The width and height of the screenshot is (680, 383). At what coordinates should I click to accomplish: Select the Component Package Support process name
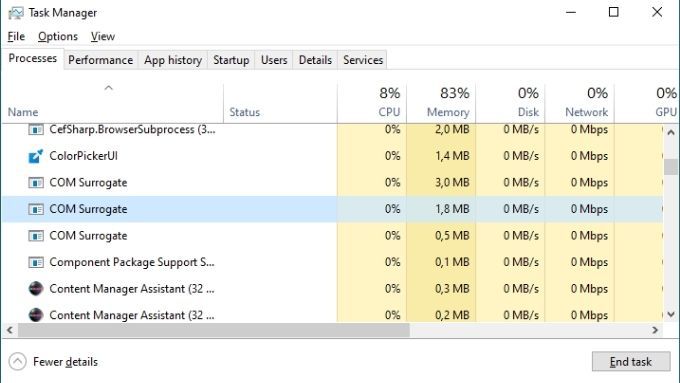132,262
